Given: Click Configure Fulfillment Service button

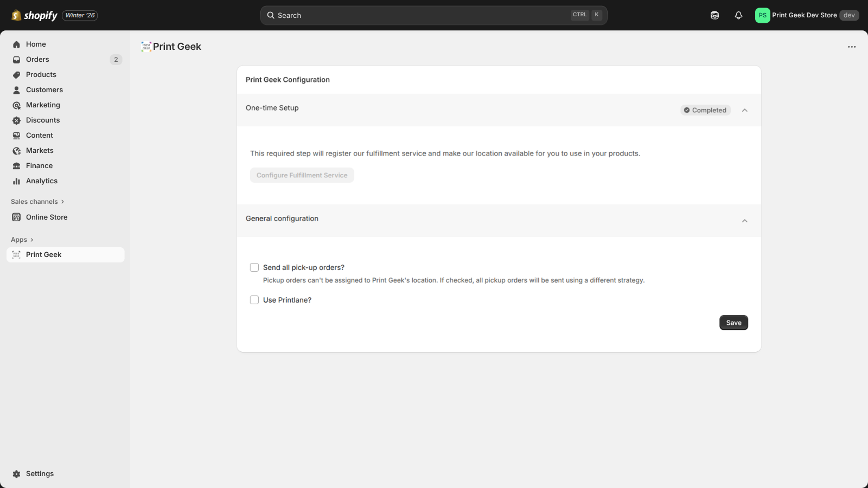Looking at the screenshot, I should 302,175.
